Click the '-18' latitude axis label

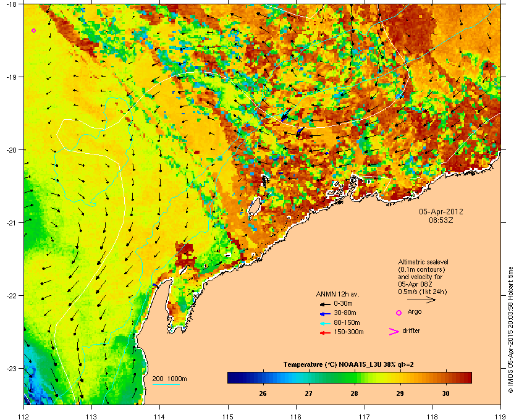(x=12, y=4)
